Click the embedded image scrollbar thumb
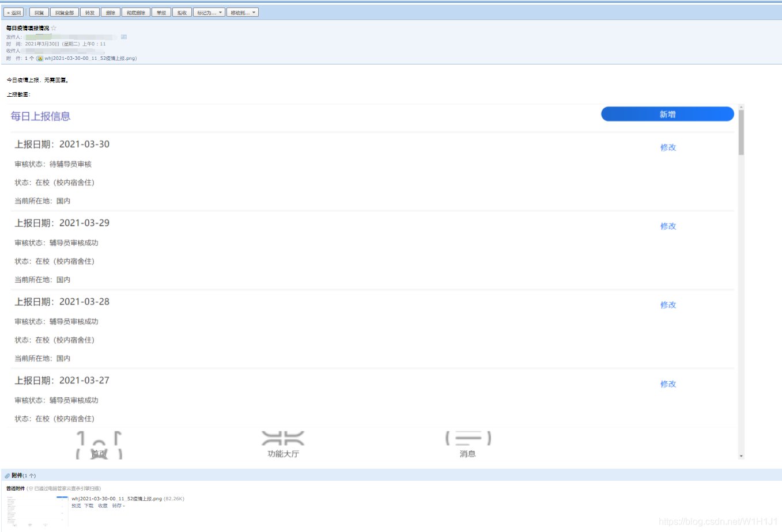 click(x=741, y=132)
